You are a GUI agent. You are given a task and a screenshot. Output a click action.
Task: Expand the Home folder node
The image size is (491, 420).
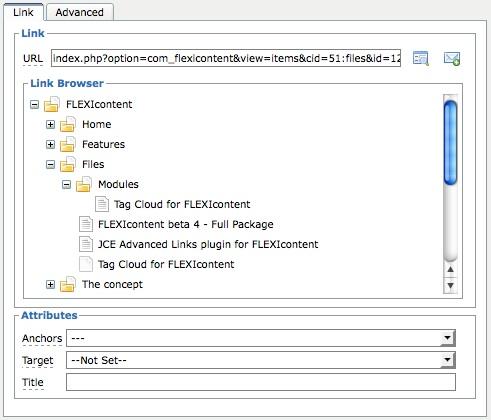pos(50,125)
